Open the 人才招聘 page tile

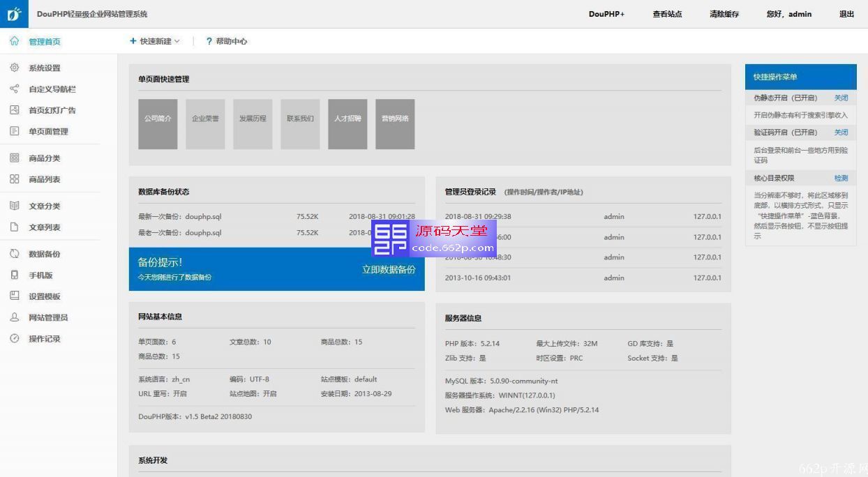click(347, 124)
